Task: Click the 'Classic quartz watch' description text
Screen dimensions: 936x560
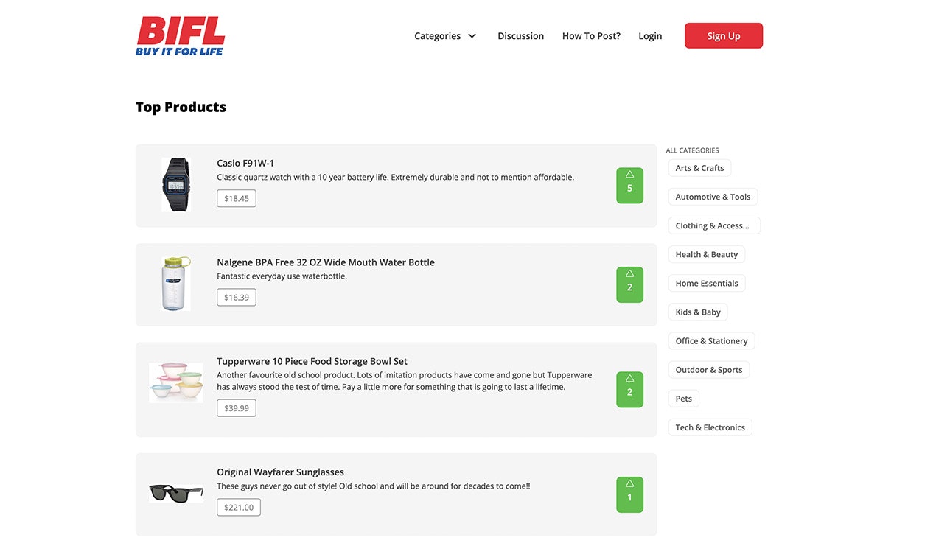Action: pos(395,177)
